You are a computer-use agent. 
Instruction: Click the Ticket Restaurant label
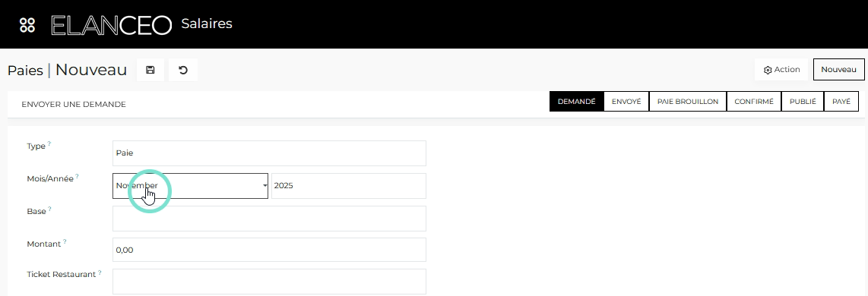click(61, 275)
